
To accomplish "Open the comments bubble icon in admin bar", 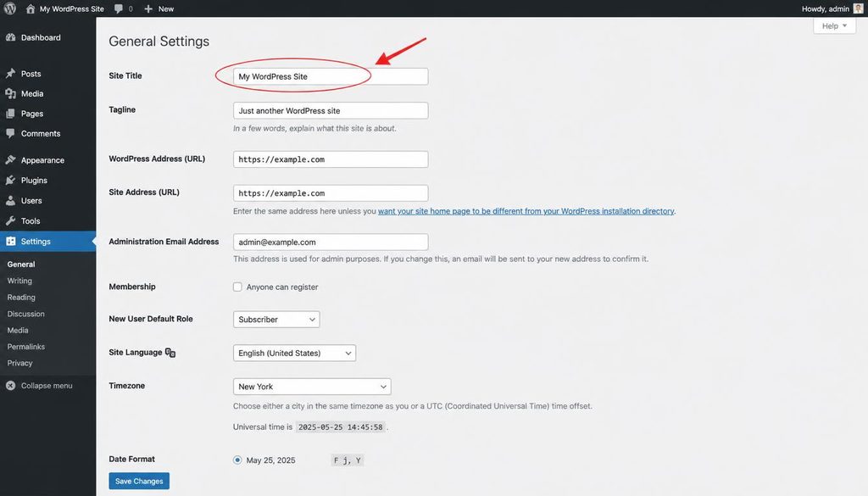I will [119, 8].
